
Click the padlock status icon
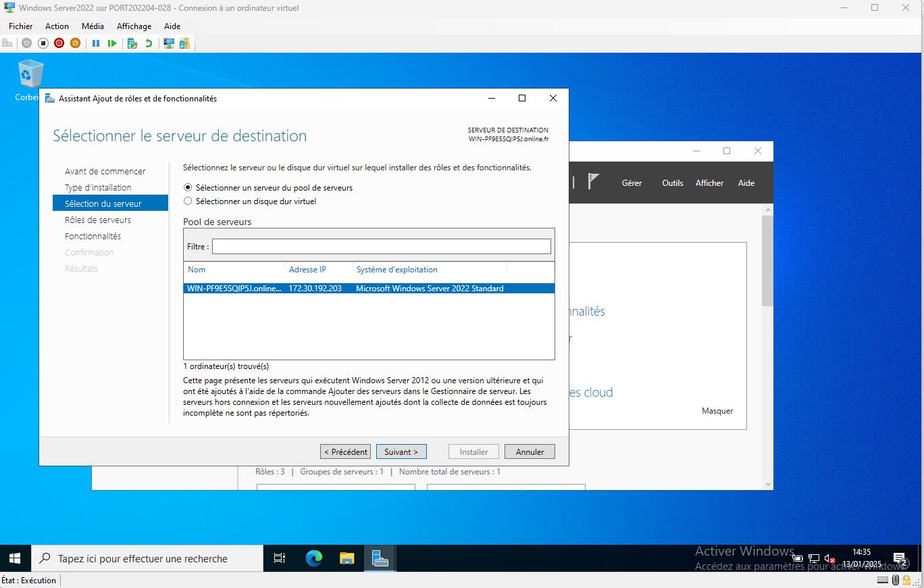pos(906,580)
